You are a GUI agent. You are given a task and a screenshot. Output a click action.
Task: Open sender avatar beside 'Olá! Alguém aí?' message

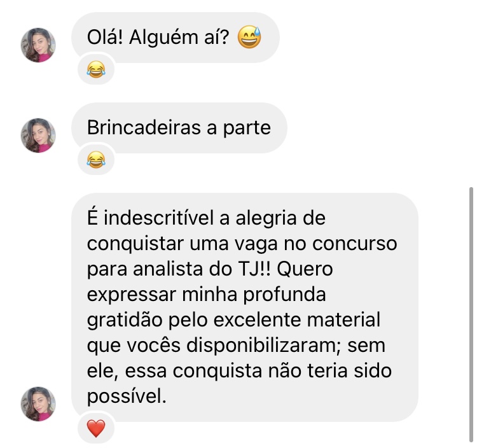pos(38,45)
